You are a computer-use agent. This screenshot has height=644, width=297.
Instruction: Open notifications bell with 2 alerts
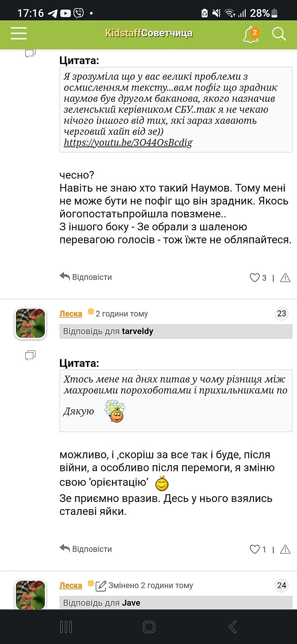250,35
